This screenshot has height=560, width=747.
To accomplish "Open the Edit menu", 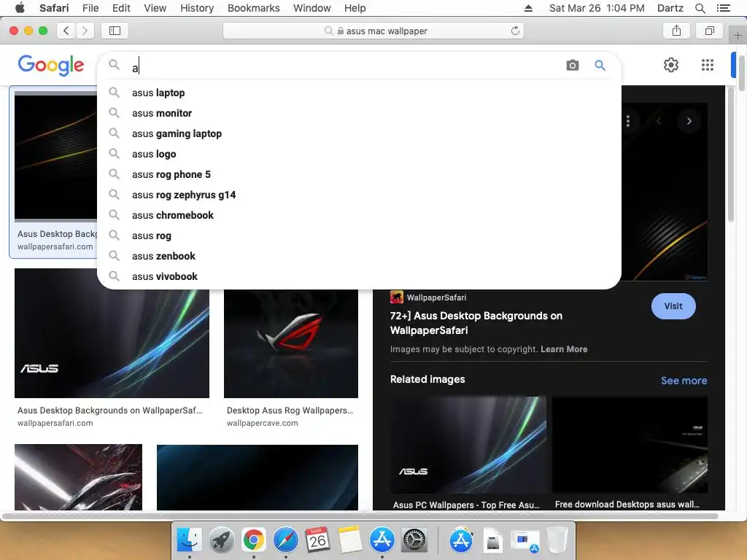I will [121, 8].
